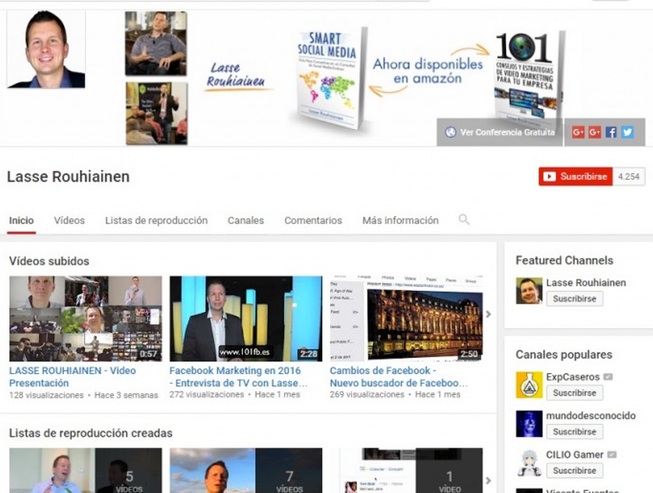Click Ahora disponibles en amazon banner text
Image resolution: width=653 pixels, height=493 pixels.
coord(428,71)
